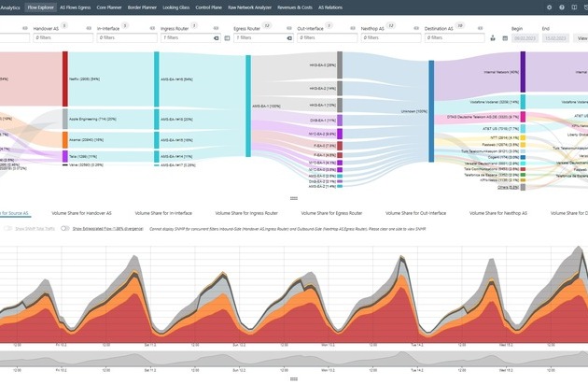Click the Internal Network purple node bar
This screenshot has width=588, height=385.
coord(523,72)
